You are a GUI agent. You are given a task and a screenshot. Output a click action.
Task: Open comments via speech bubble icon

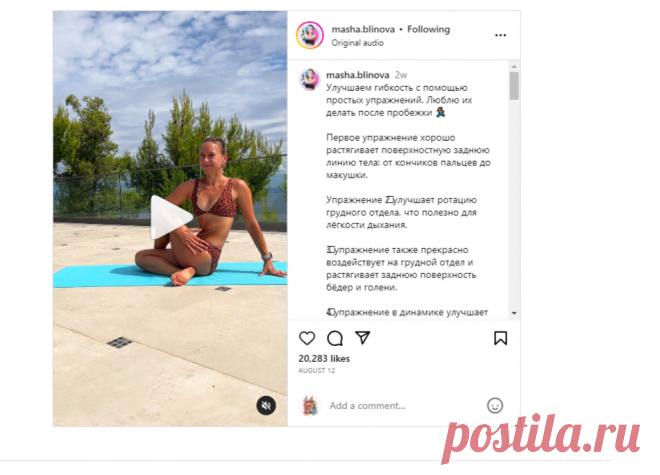pyautogui.click(x=335, y=338)
